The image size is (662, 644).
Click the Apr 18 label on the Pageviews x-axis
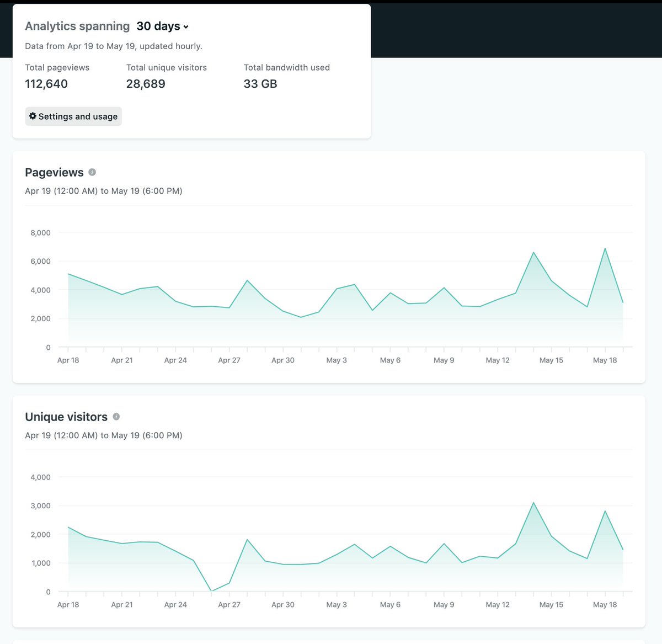tap(68, 360)
